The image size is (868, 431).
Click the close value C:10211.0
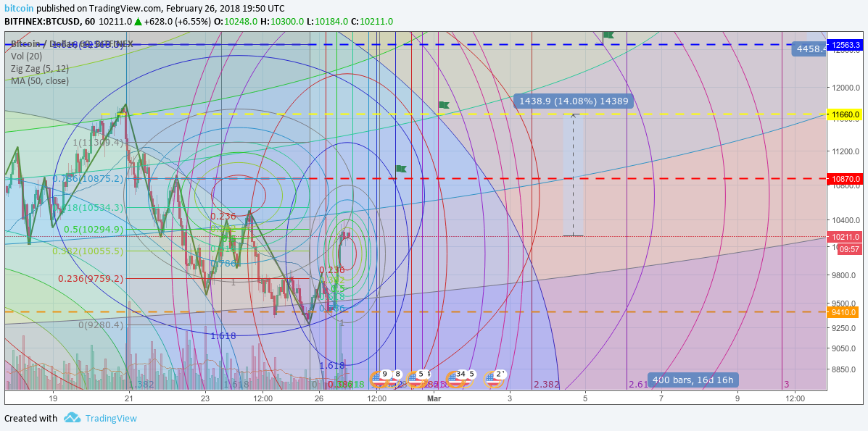point(372,22)
